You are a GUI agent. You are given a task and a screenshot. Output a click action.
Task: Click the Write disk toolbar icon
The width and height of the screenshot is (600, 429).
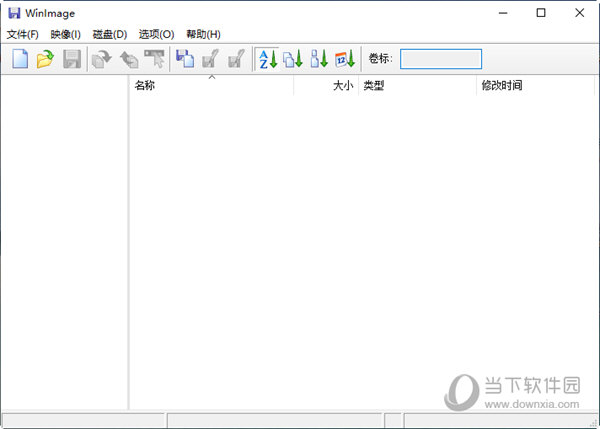click(129, 59)
